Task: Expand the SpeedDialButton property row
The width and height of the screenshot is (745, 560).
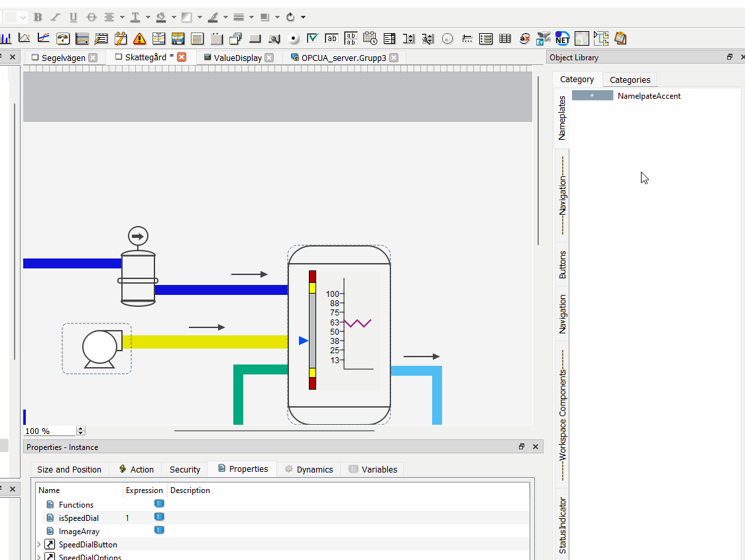Action: [40, 544]
